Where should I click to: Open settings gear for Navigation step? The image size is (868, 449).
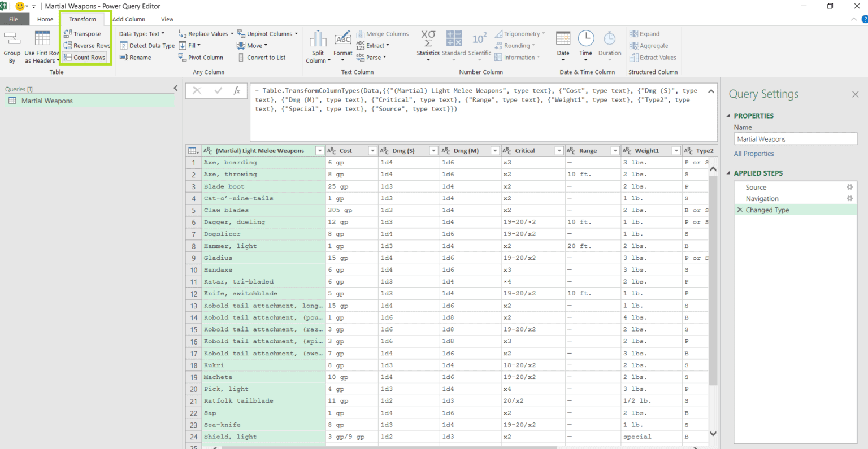849,198
